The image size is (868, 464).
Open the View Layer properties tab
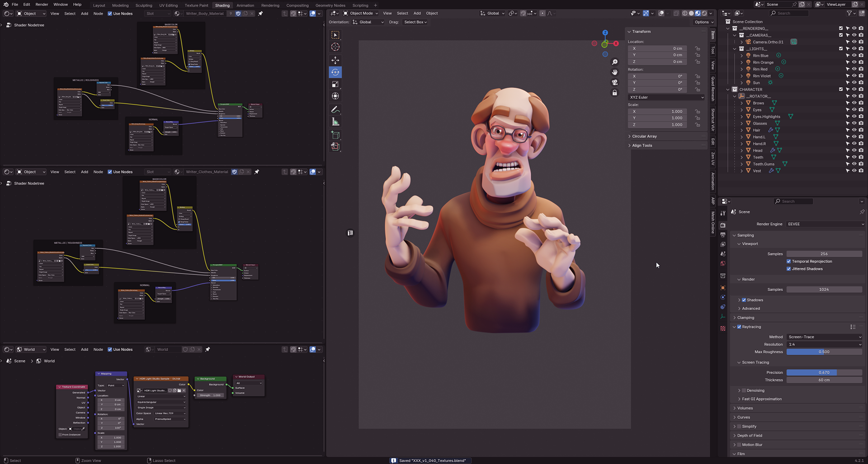(x=722, y=244)
